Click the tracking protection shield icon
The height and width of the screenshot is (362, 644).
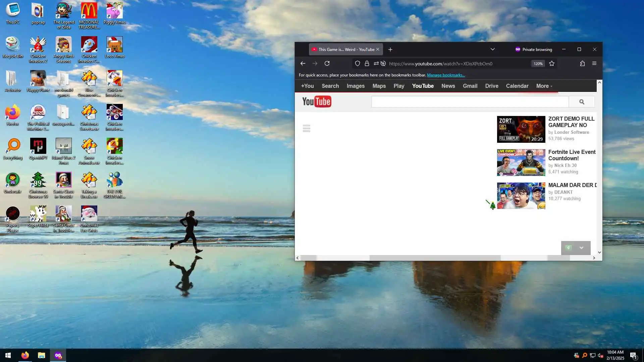(x=358, y=63)
